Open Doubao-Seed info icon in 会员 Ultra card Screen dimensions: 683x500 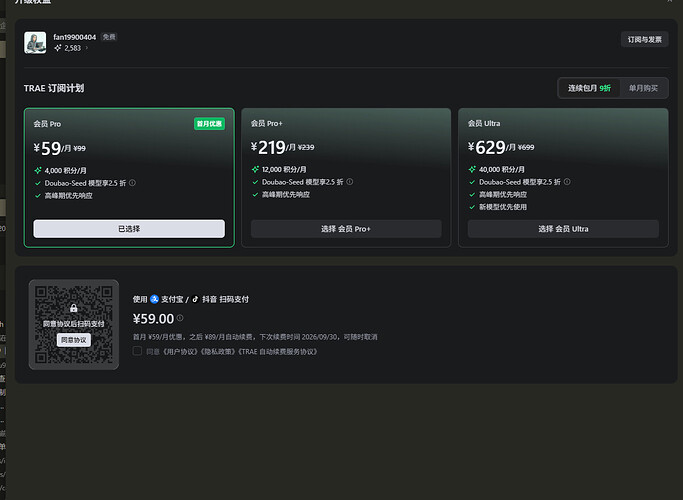(567, 182)
